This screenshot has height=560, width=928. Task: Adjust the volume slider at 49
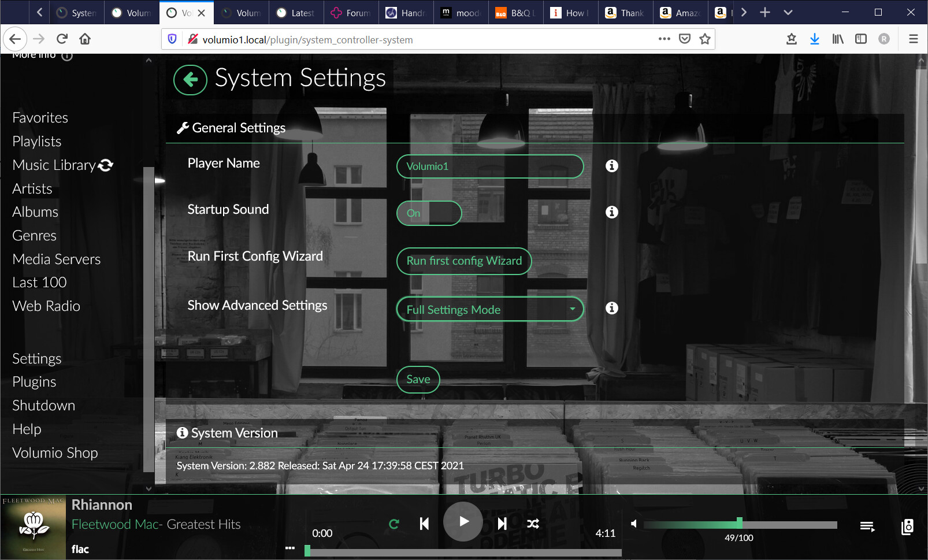[x=740, y=524]
